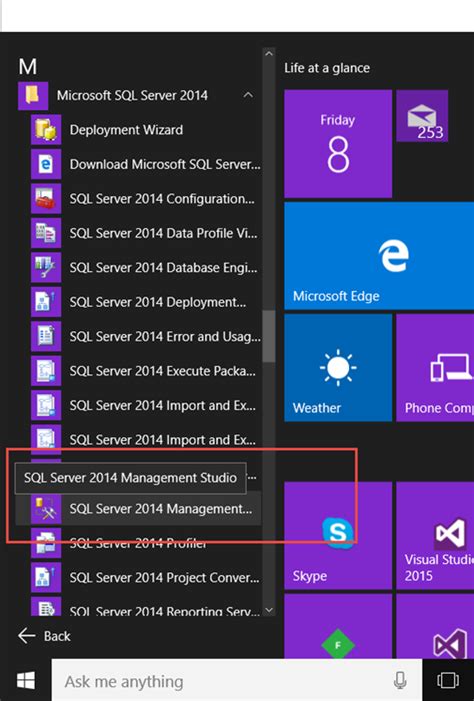This screenshot has height=701, width=474.
Task: Click the SQL Server 2014 Error and Usage icon
Action: pyautogui.click(x=46, y=336)
